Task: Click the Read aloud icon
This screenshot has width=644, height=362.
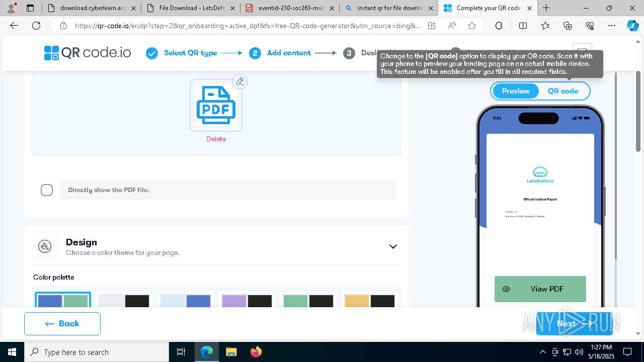Action: tap(452, 26)
